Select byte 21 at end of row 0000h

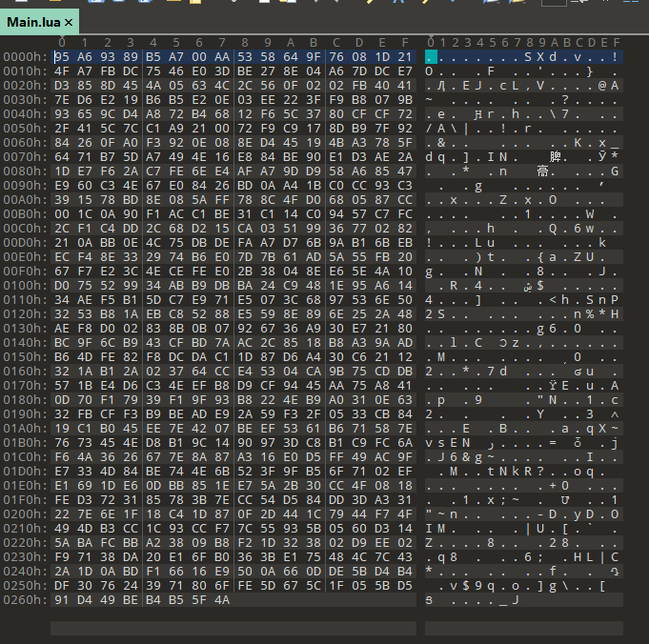tap(405, 56)
